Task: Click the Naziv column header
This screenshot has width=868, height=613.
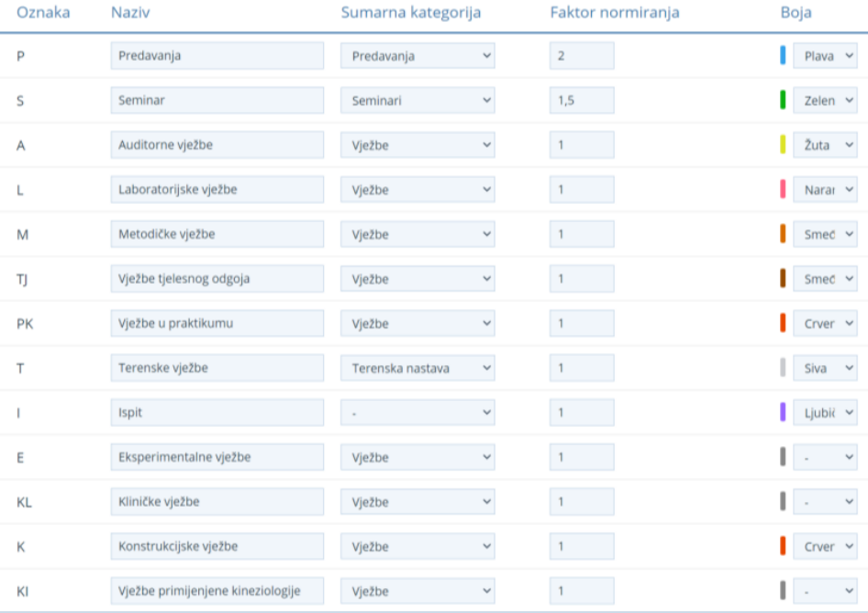Action: pos(130,12)
